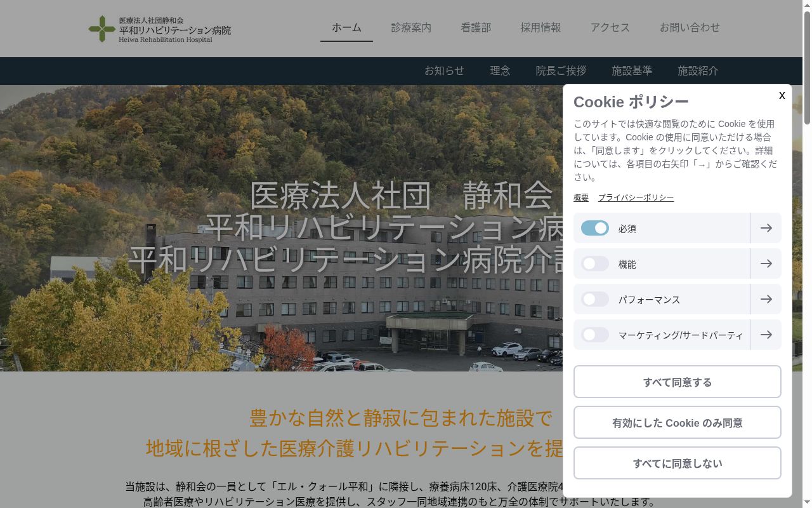Screen dimensions: 812x508
Task: Toggle the 必須 cookie switch
Action: click(x=595, y=228)
